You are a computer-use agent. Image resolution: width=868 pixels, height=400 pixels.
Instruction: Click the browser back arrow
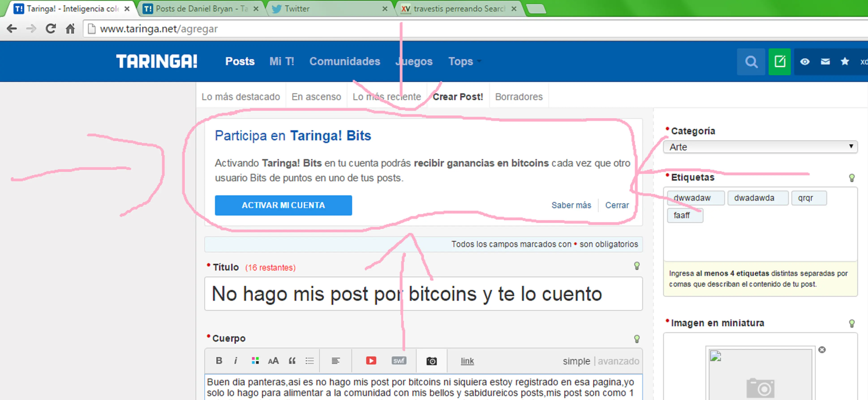pos(12,29)
